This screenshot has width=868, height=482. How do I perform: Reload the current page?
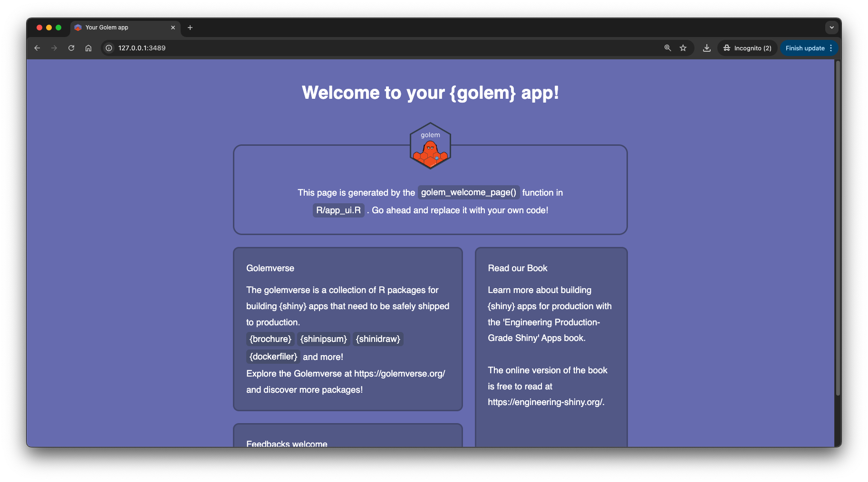pyautogui.click(x=71, y=48)
